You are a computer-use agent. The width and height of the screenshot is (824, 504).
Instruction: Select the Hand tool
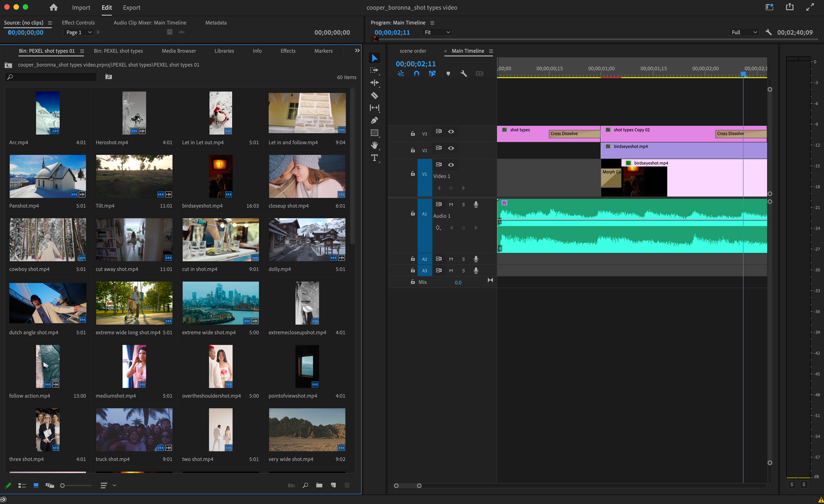tap(375, 145)
